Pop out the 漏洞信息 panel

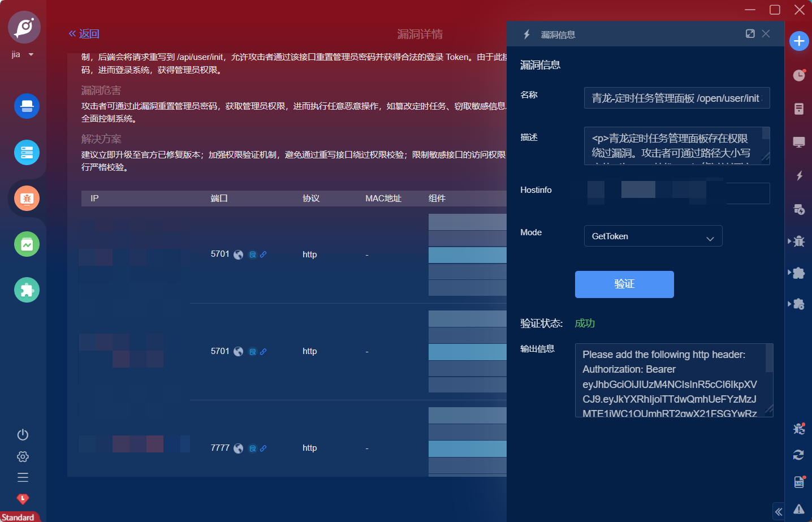click(x=750, y=34)
